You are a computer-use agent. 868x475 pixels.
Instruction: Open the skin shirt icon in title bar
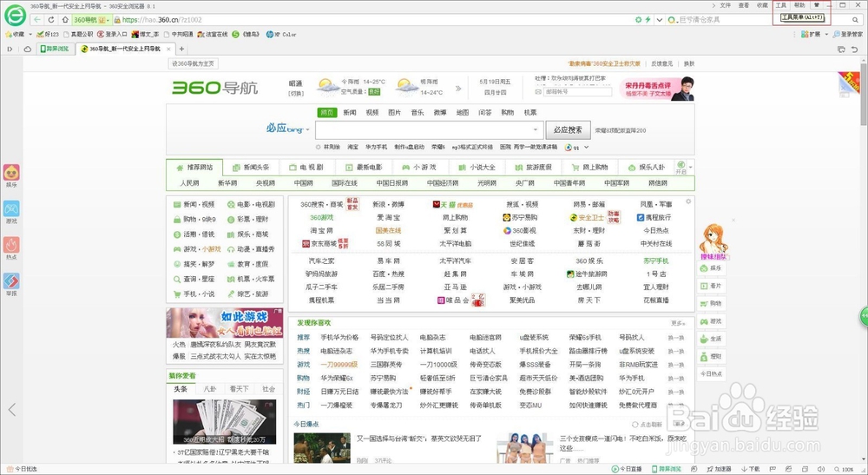(816, 5)
